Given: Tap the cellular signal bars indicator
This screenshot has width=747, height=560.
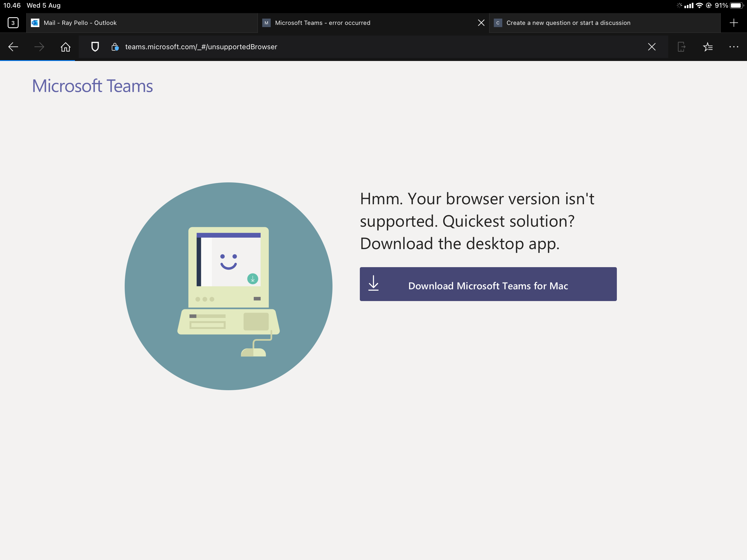Looking at the screenshot, I should pyautogui.click(x=689, y=5).
